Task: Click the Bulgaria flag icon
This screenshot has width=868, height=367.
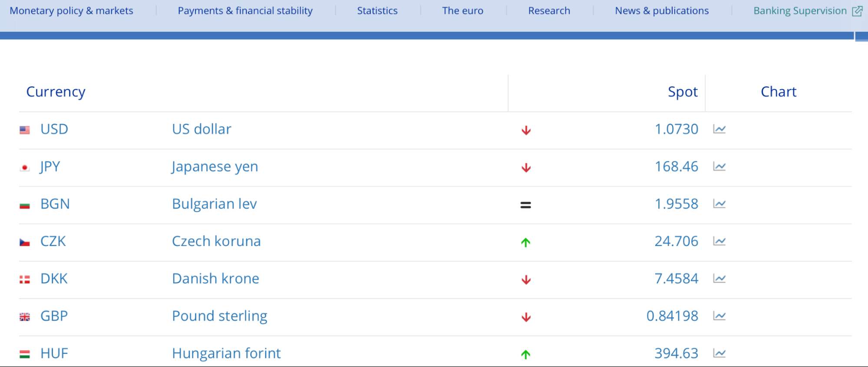Action: [x=25, y=205]
